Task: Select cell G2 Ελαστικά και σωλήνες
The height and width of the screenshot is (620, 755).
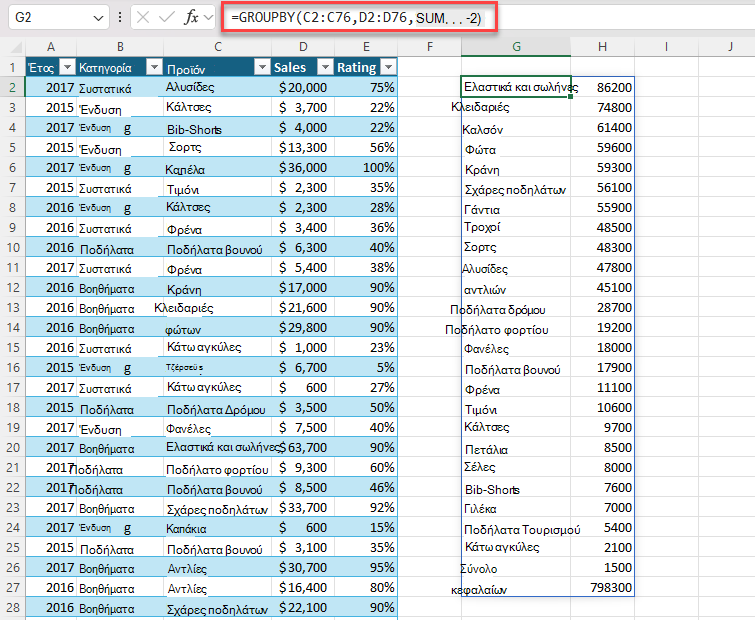Action: (x=516, y=87)
